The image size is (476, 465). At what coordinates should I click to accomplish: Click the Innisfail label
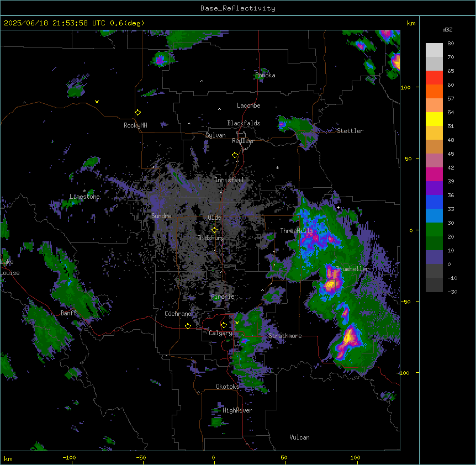coord(229,180)
